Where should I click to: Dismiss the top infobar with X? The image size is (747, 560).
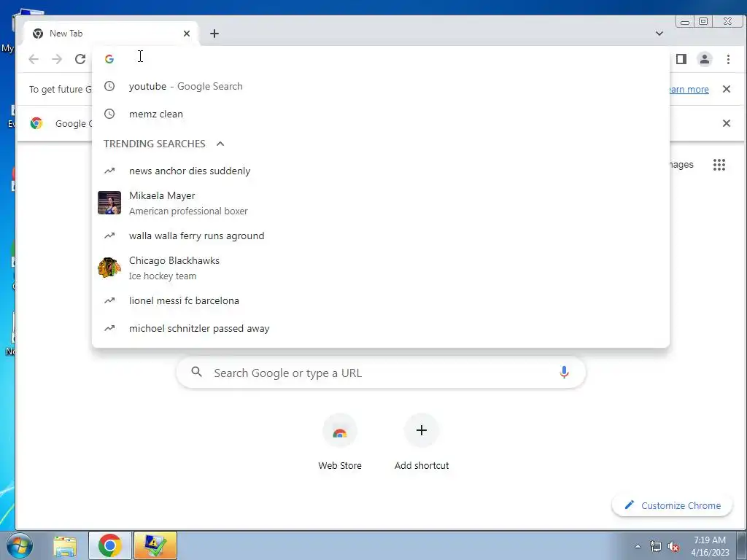tap(727, 89)
